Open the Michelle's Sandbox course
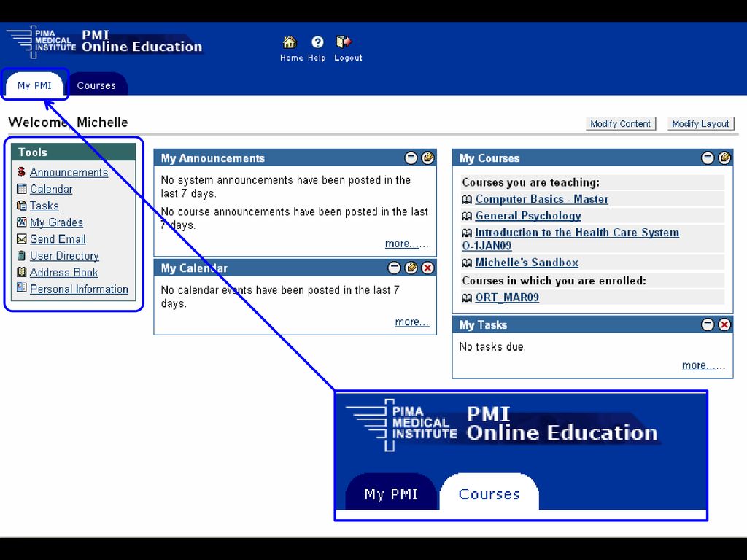This screenshot has width=747, height=560. [527, 262]
